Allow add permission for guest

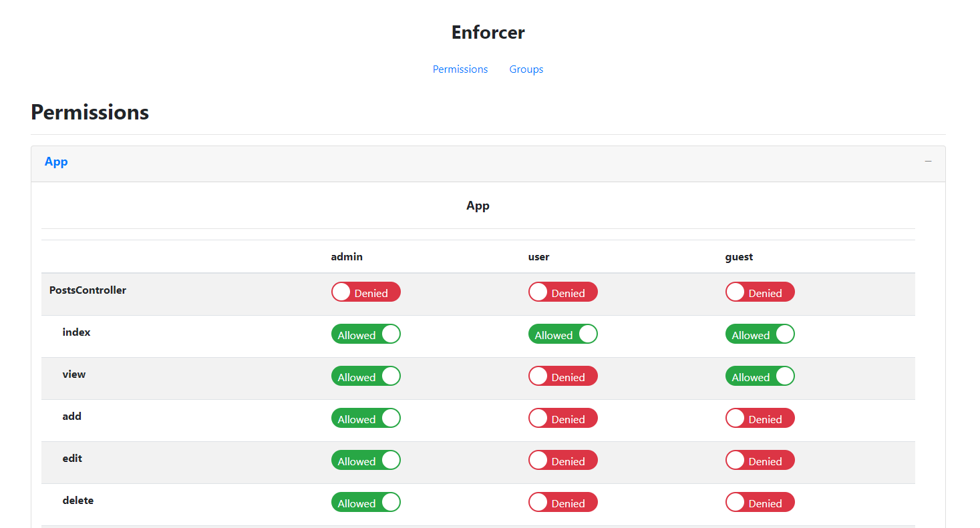click(760, 419)
